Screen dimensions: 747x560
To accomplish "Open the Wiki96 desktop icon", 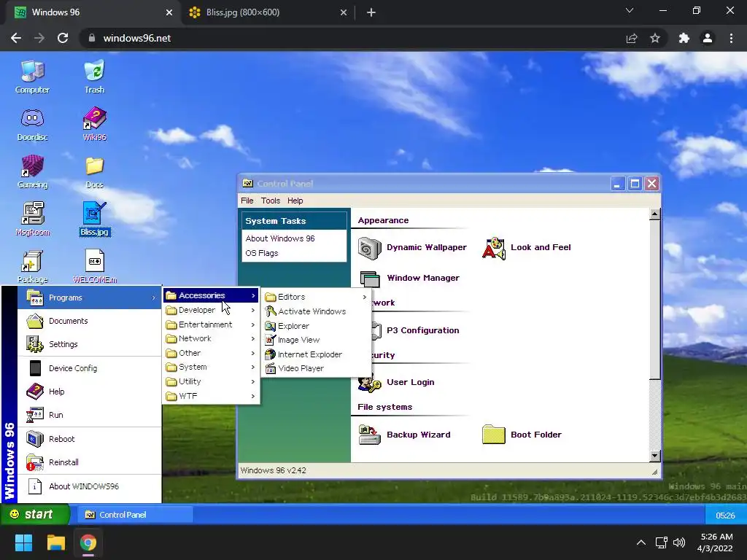I will 94,125.
